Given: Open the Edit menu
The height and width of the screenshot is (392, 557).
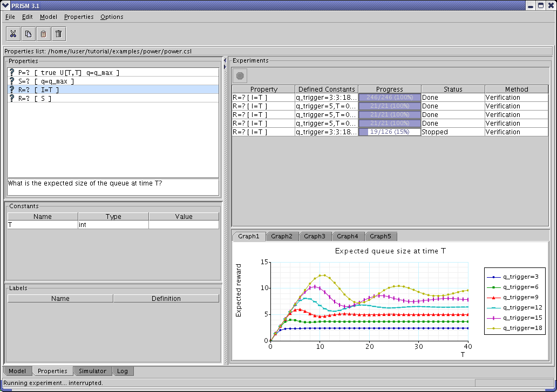Looking at the screenshot, I should pyautogui.click(x=27, y=17).
